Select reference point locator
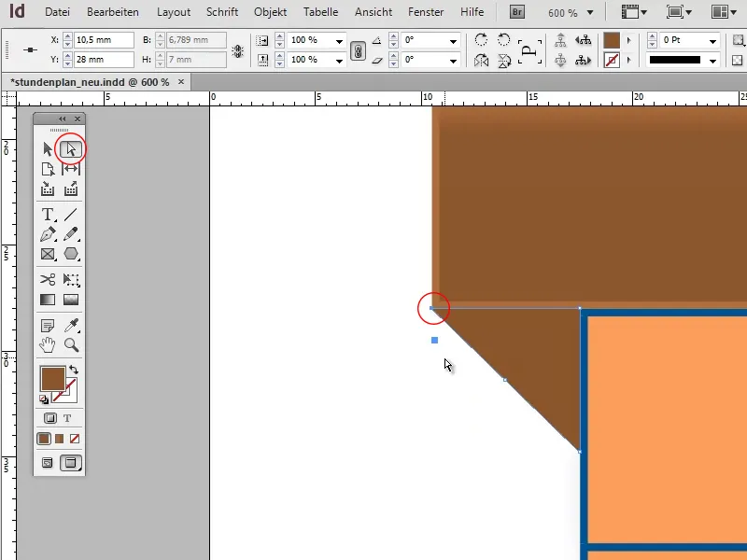This screenshot has height=560, width=747. [30, 50]
